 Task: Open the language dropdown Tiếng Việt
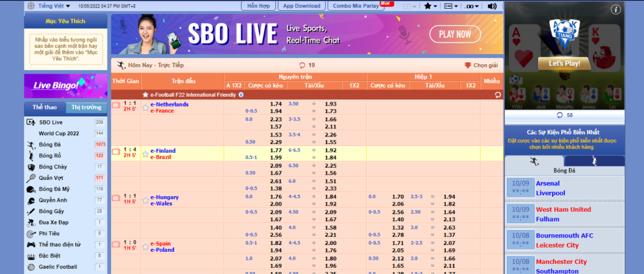[x=54, y=6]
